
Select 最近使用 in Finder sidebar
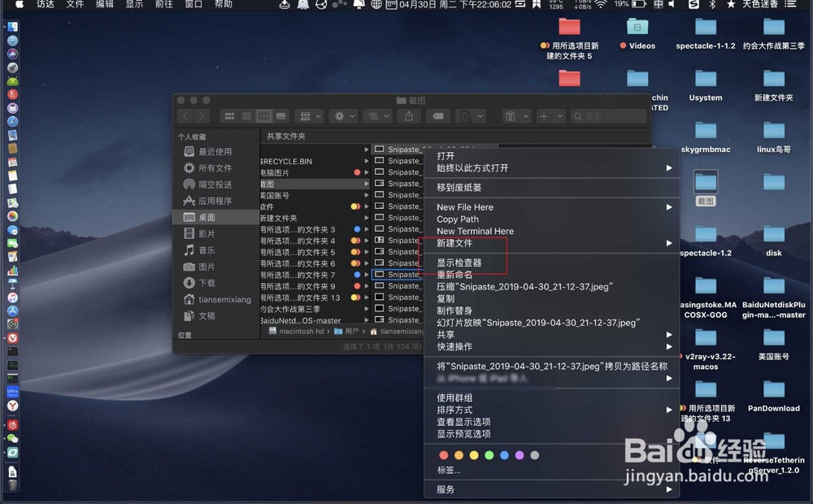[215, 151]
